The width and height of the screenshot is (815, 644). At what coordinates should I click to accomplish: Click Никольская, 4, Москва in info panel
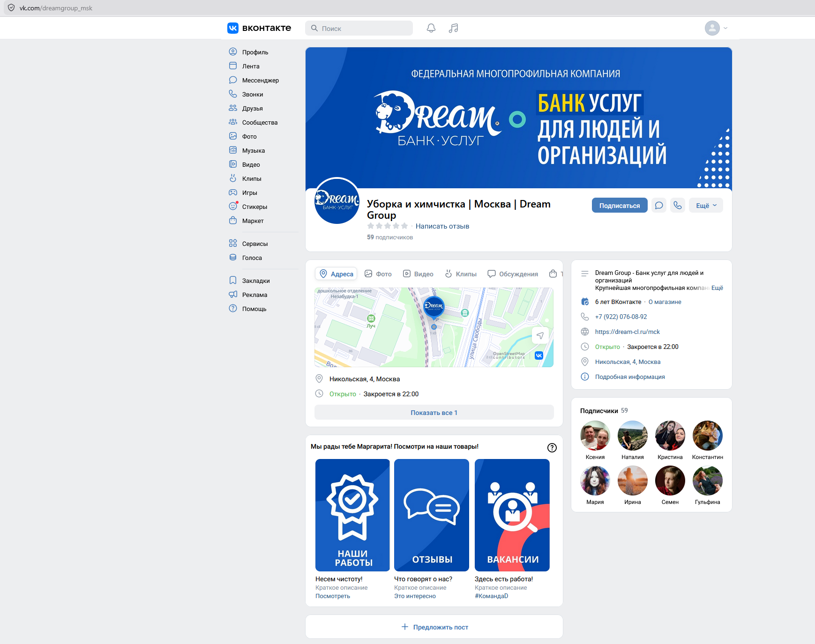pos(628,362)
